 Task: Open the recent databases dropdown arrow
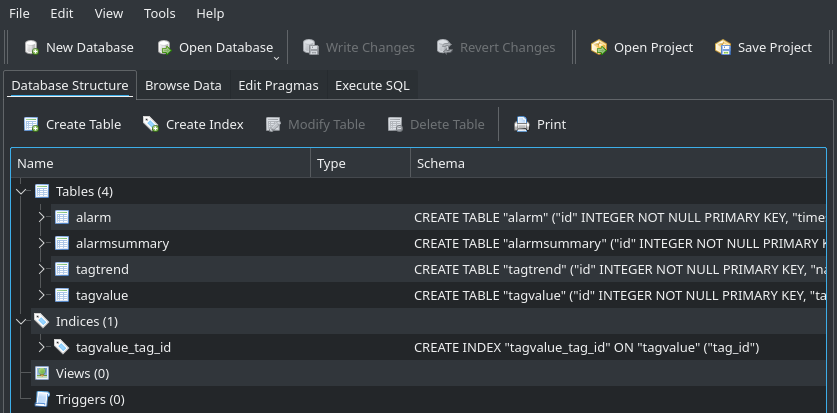pyautogui.click(x=277, y=59)
